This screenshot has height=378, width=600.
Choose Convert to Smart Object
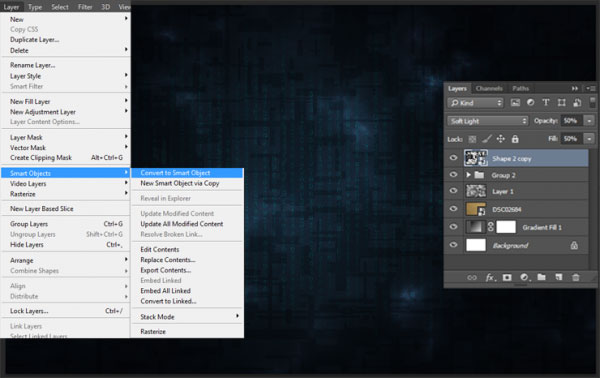point(187,173)
